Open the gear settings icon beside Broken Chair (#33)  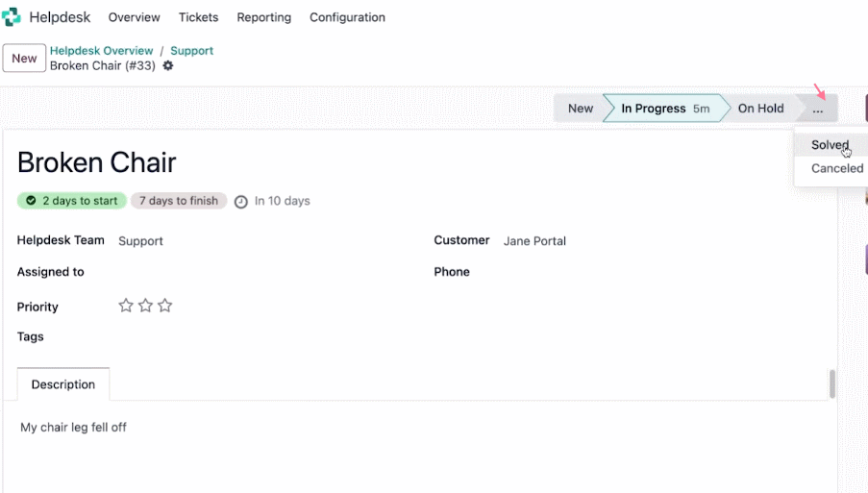167,66
